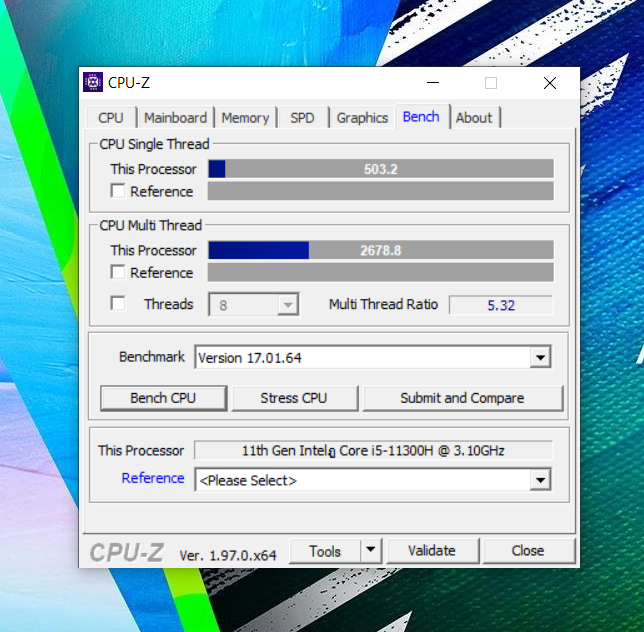
Task: Enable Reference checkbox under CPU Multi Thread
Action: pos(118,272)
